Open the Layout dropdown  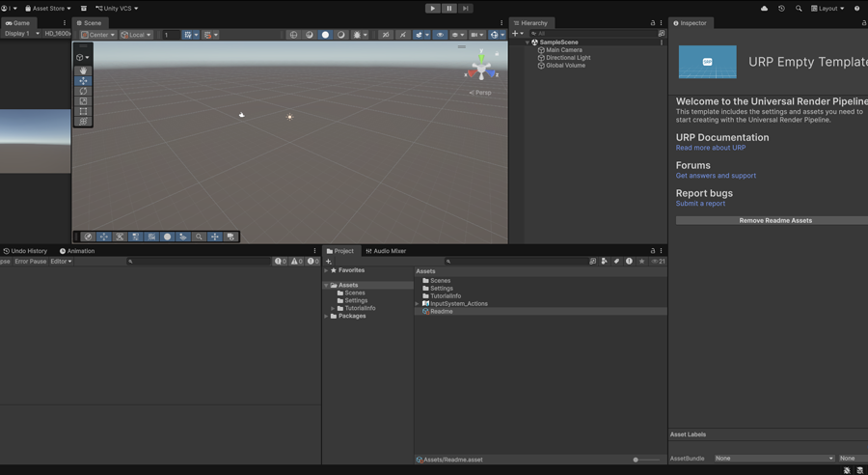[827, 9]
